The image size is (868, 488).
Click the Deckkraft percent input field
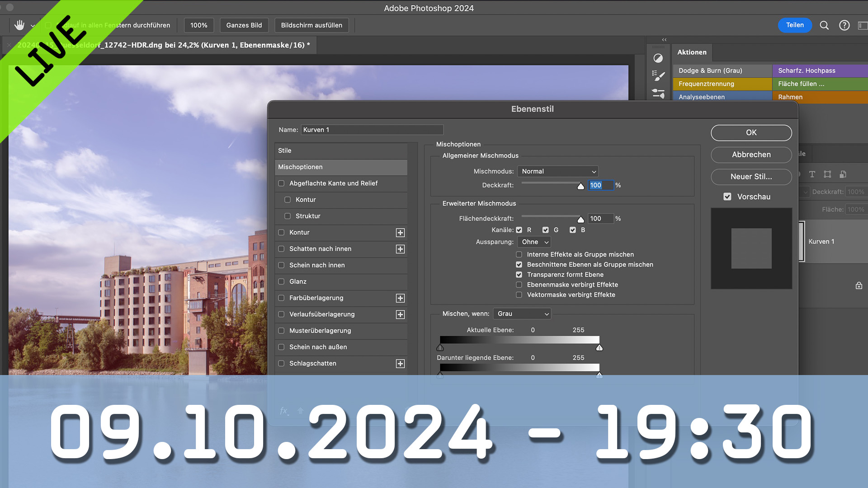coord(601,185)
